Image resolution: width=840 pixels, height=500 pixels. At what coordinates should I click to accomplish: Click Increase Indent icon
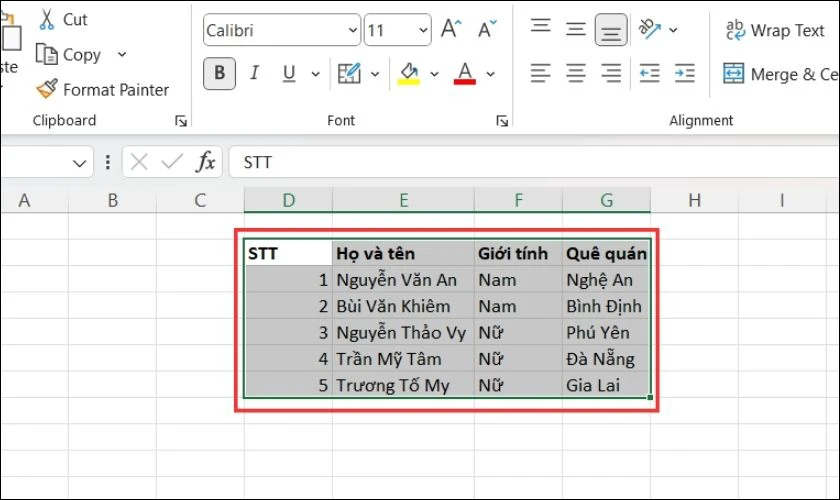click(685, 73)
